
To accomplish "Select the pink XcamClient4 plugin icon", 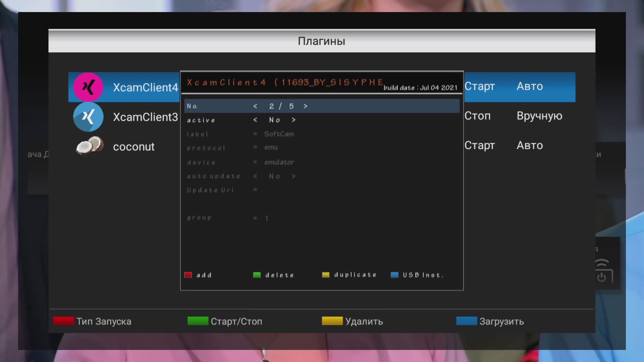I will [x=88, y=87].
